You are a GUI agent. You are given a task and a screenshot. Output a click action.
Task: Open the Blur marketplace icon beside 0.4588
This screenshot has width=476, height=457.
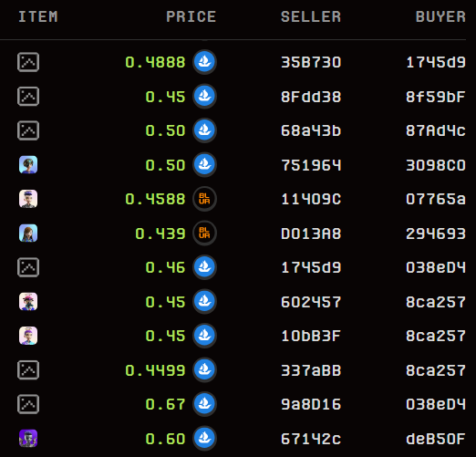[x=204, y=199]
